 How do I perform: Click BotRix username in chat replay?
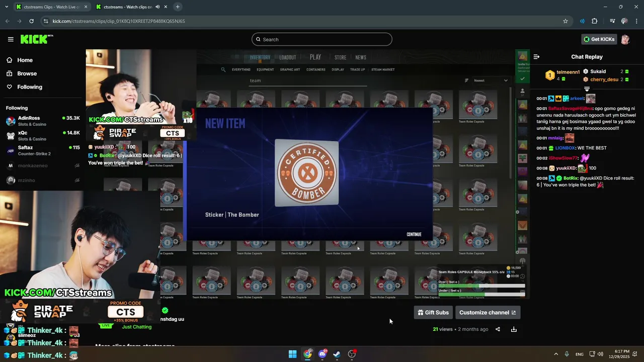click(x=571, y=178)
